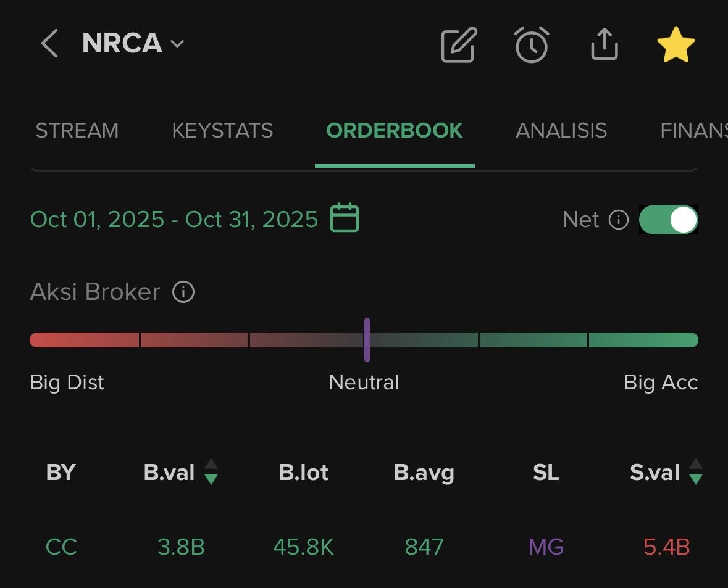Open the edit note icon
This screenshot has height=588, width=728.
[x=459, y=44]
